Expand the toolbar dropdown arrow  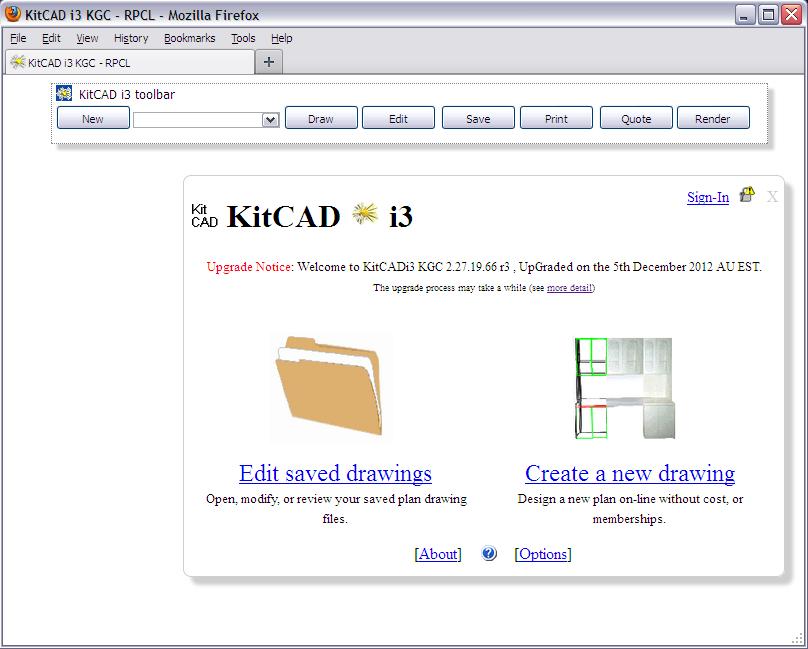[271, 120]
